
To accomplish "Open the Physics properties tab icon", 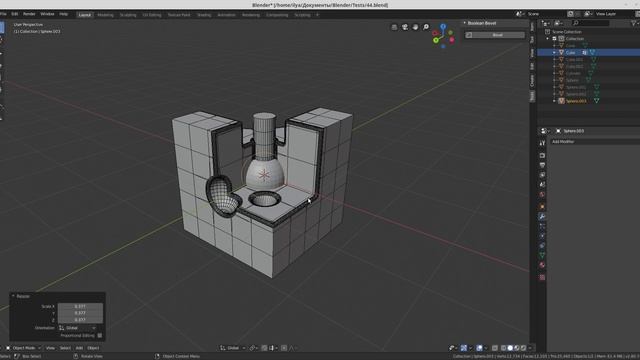I will click(542, 236).
